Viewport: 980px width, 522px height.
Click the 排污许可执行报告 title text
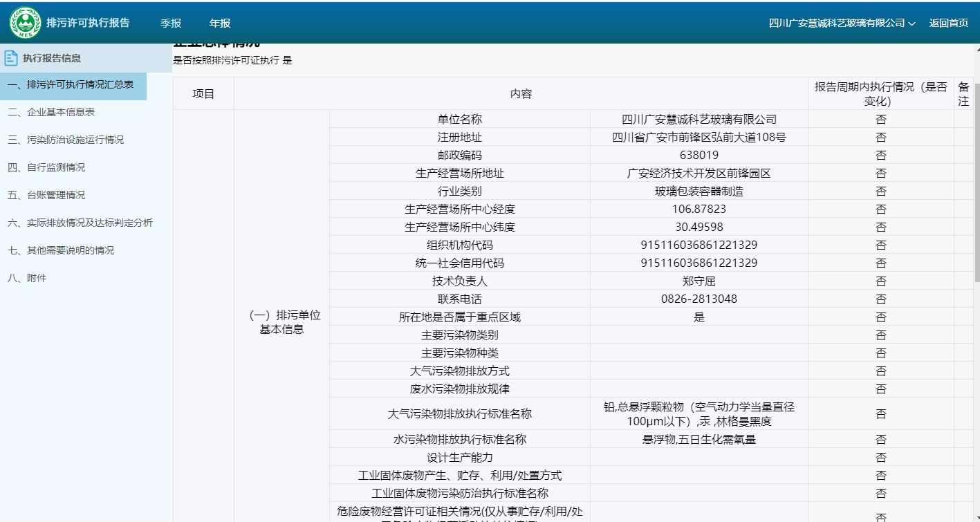88,23
